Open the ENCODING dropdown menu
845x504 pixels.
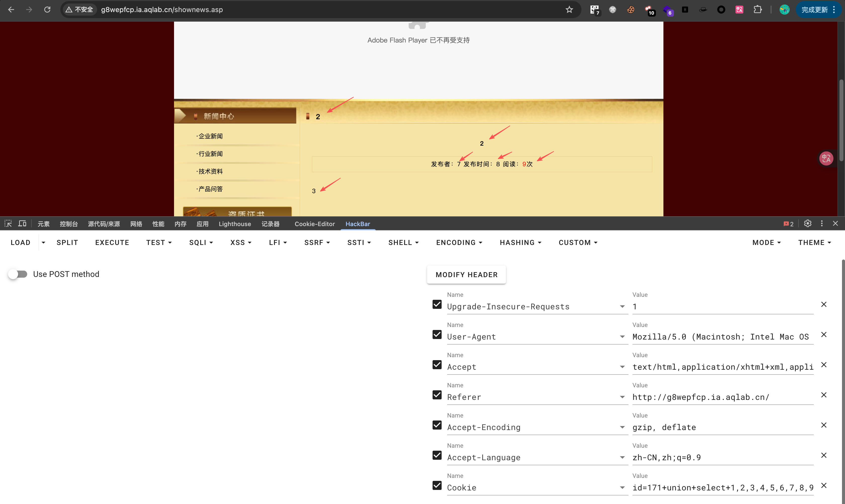click(x=459, y=242)
